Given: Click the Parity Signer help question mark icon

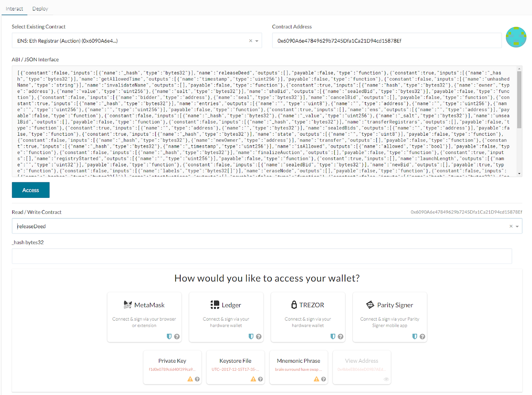Looking at the screenshot, I should (422, 337).
